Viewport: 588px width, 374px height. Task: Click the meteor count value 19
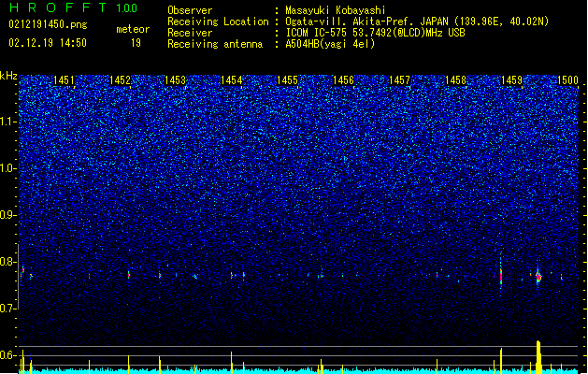[x=136, y=43]
